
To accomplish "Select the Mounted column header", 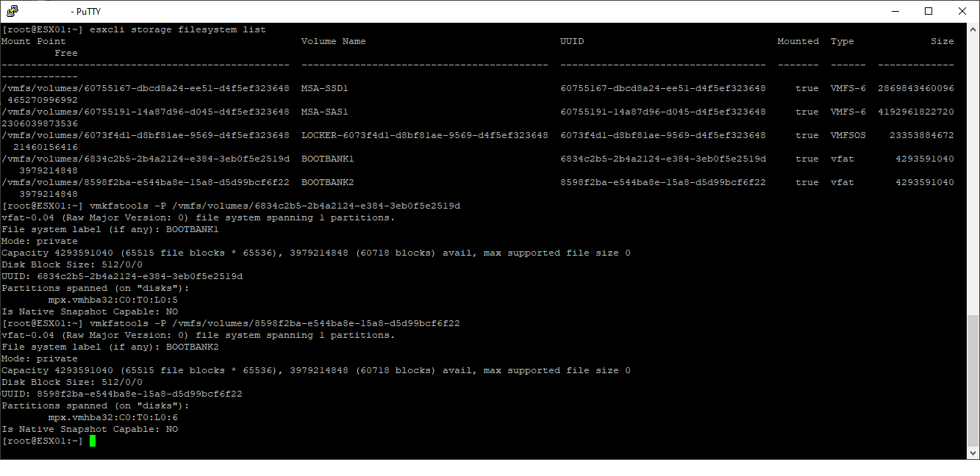I will [798, 40].
